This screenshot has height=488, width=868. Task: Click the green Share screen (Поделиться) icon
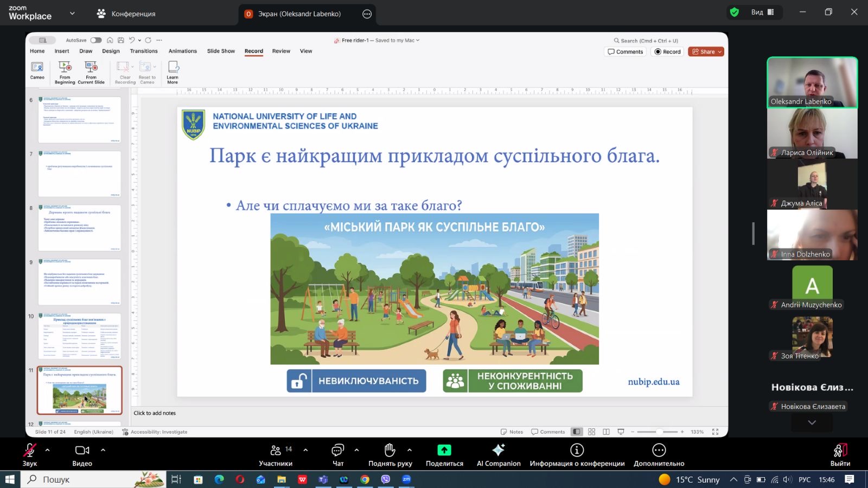(444, 450)
